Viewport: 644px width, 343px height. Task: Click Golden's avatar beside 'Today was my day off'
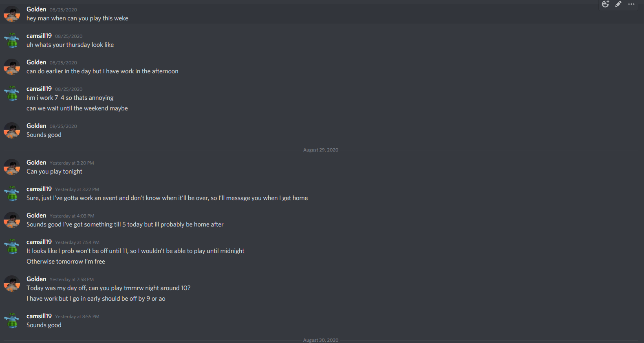(x=12, y=284)
